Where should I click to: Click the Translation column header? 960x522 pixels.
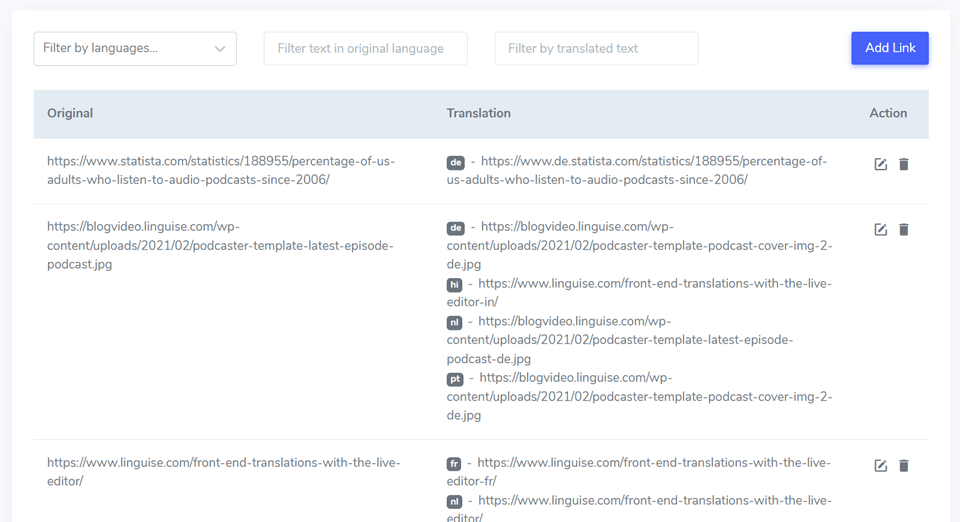[478, 113]
